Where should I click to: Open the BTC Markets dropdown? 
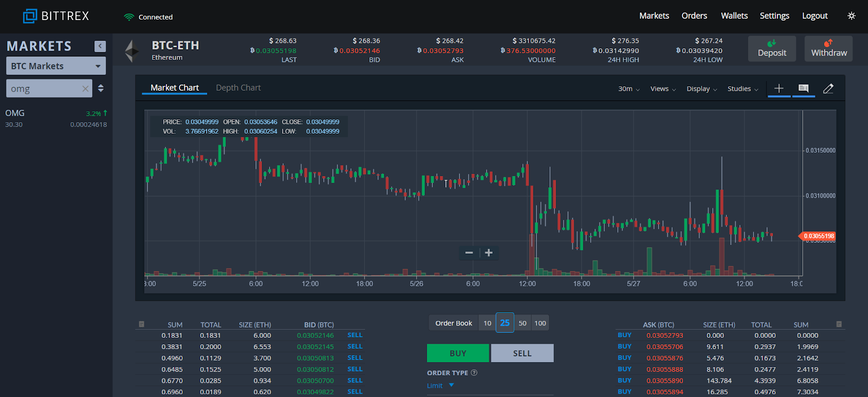click(56, 66)
